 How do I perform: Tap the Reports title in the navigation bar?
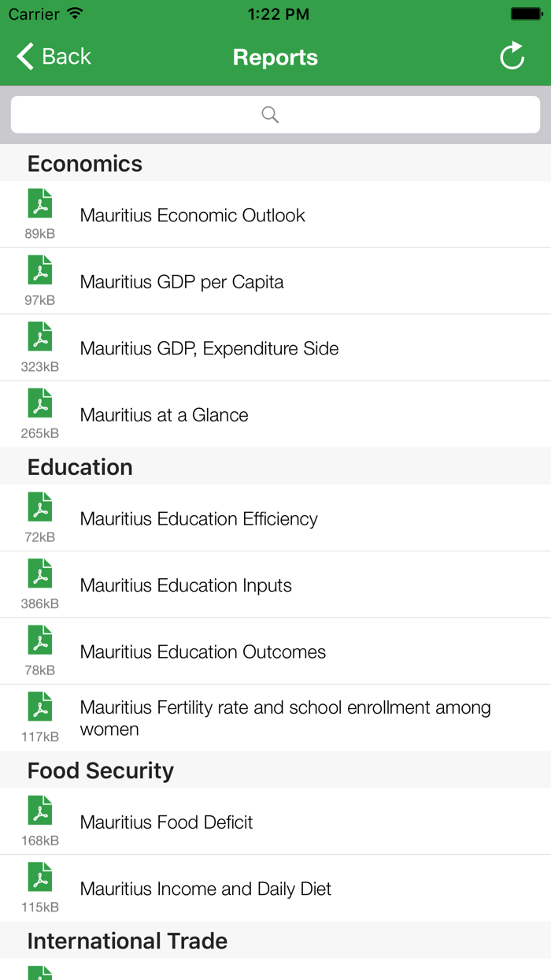click(275, 57)
